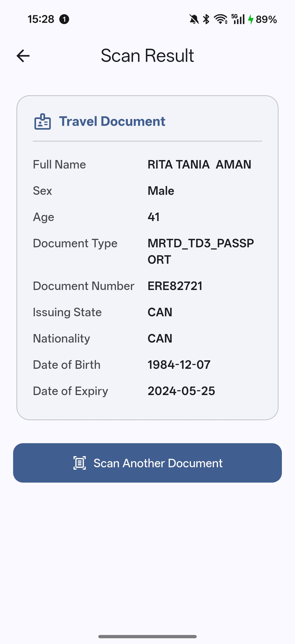The width and height of the screenshot is (295, 644).
Task: Tap the Wi-Fi status icon
Action: click(220, 19)
